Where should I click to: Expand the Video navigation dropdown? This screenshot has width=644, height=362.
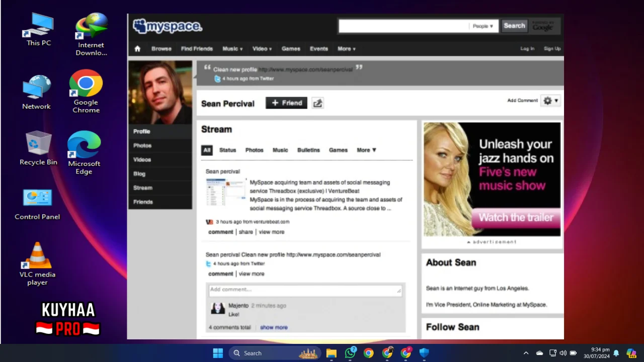pos(262,49)
